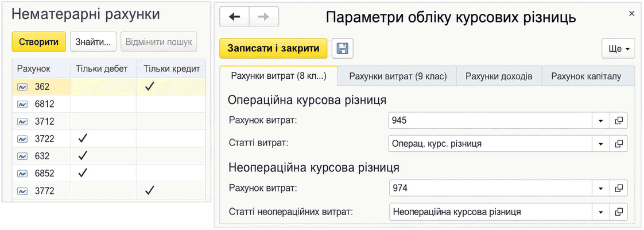
Task: Click the account icon in row 3772
Action: 22,190
